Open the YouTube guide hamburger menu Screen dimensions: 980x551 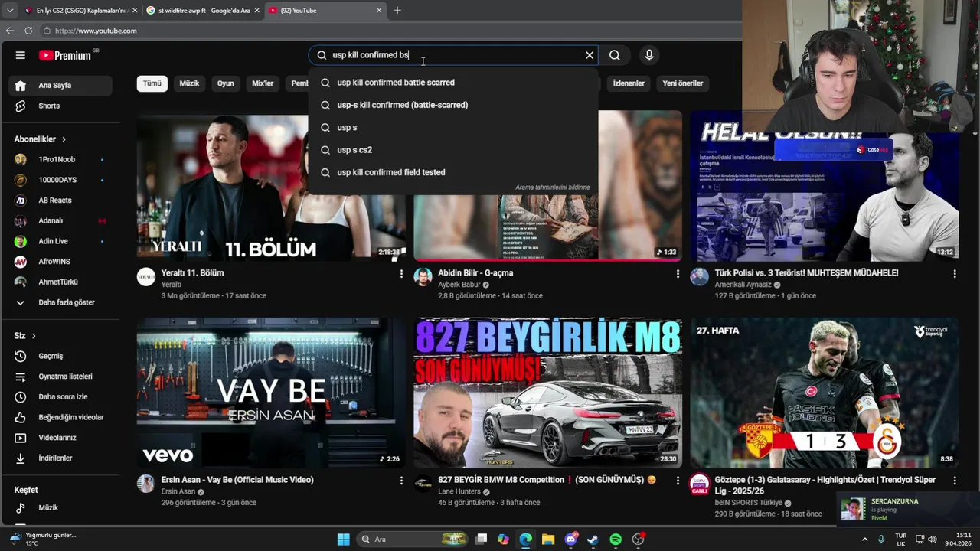click(x=21, y=55)
